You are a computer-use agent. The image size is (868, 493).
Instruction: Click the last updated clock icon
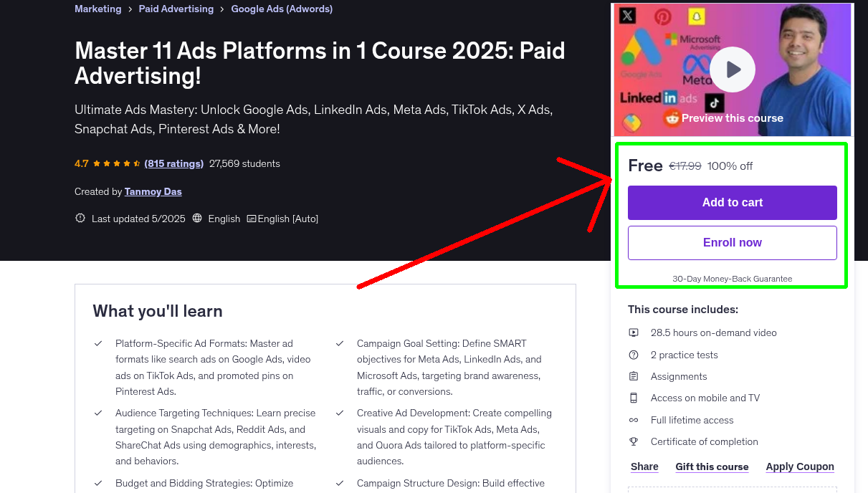80,218
